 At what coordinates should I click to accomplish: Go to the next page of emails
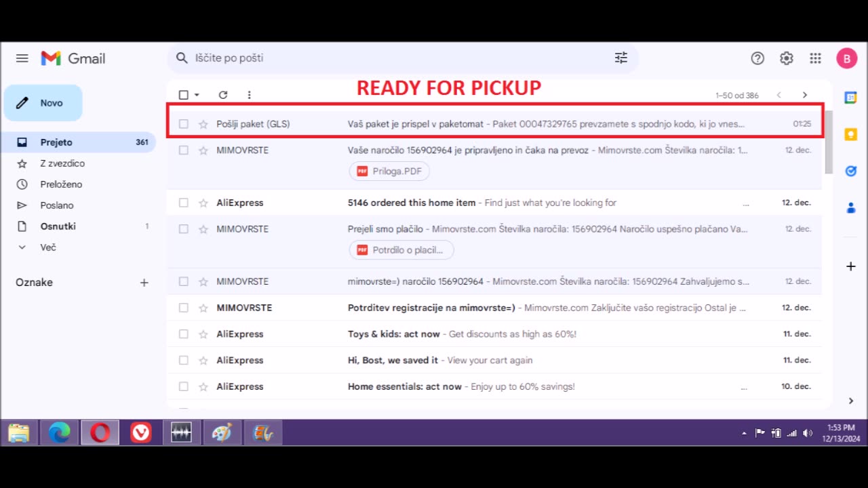tap(805, 95)
